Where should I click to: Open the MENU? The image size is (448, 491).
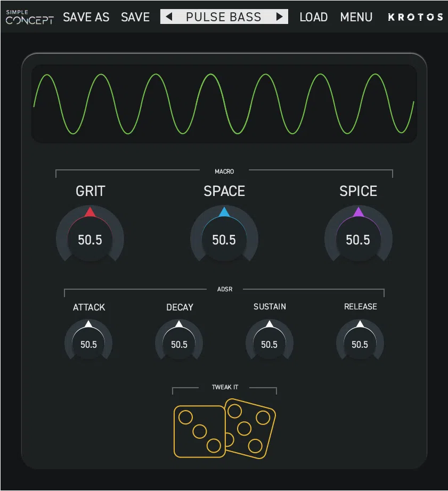[x=356, y=17]
